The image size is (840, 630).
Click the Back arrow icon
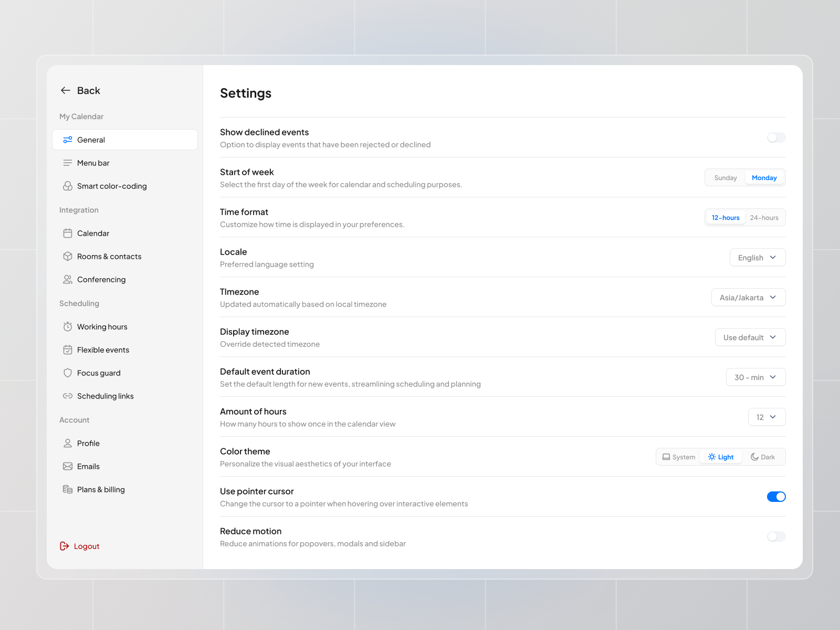tap(65, 90)
